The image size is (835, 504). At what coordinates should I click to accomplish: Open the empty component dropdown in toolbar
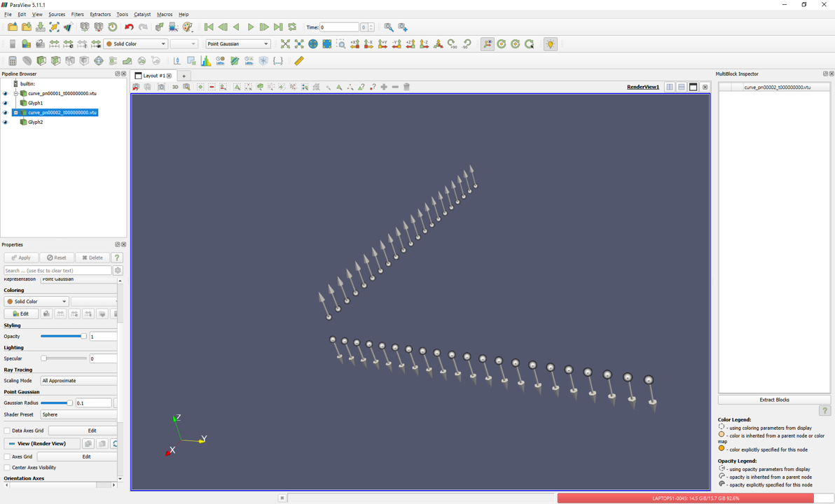(184, 44)
